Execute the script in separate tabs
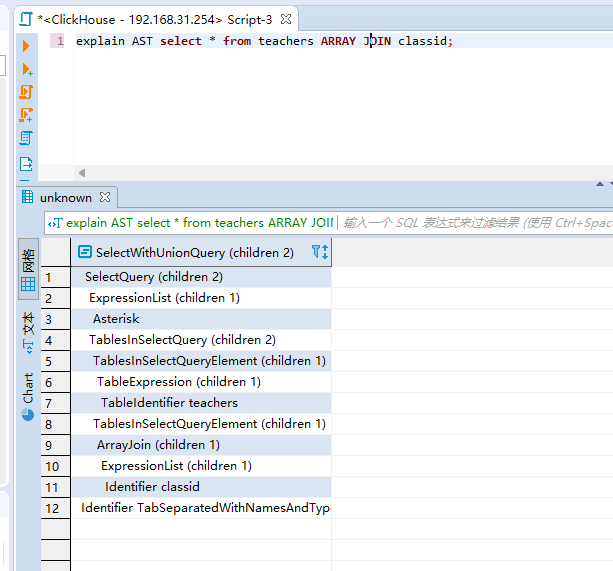Screen dimensions: 613x571 (x=26, y=115)
